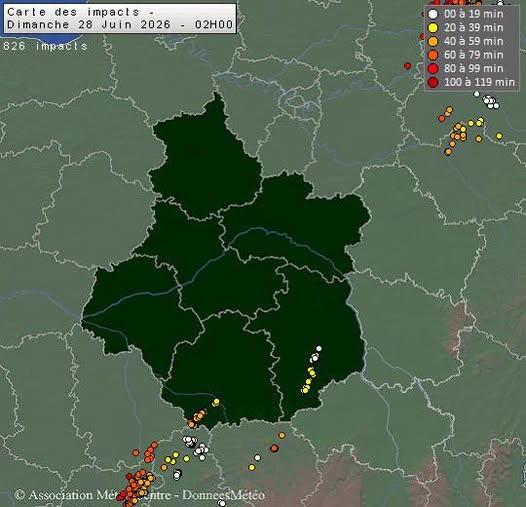Click the Association Météo Centre copyright text
This screenshot has width=526, height=507.
[140, 495]
